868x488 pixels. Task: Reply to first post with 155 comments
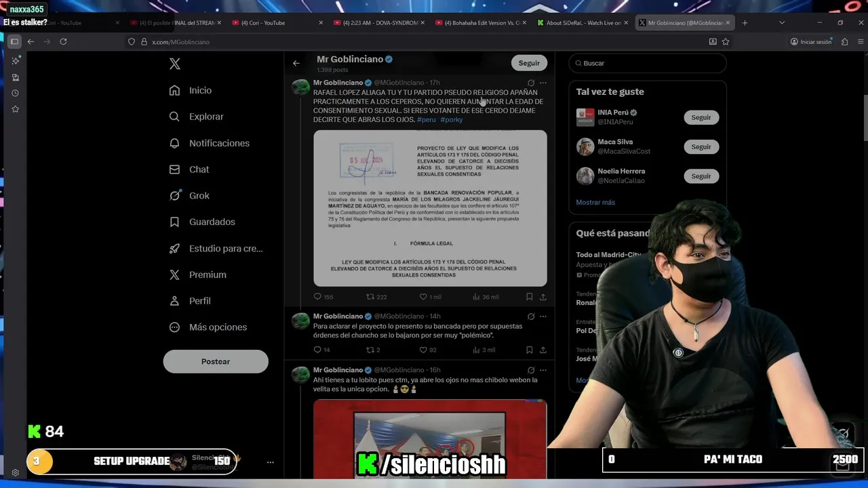pos(323,297)
